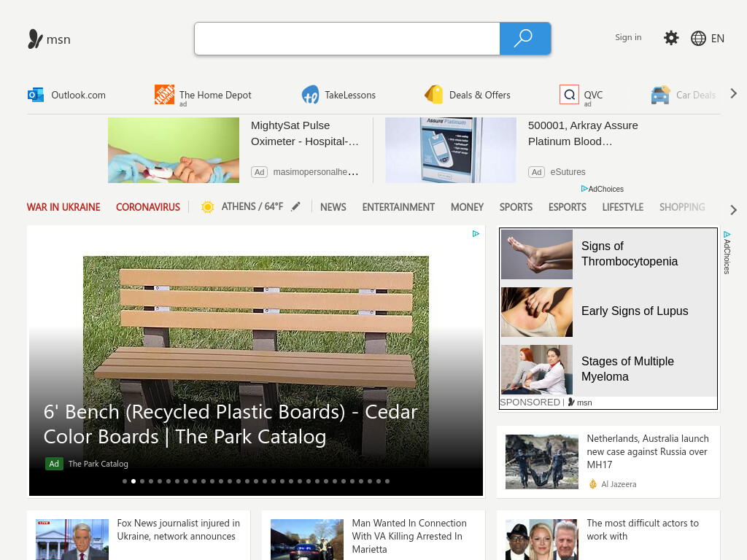The width and height of the screenshot is (747, 560).
Task: Select the SHOPPING tab
Action: click(682, 207)
